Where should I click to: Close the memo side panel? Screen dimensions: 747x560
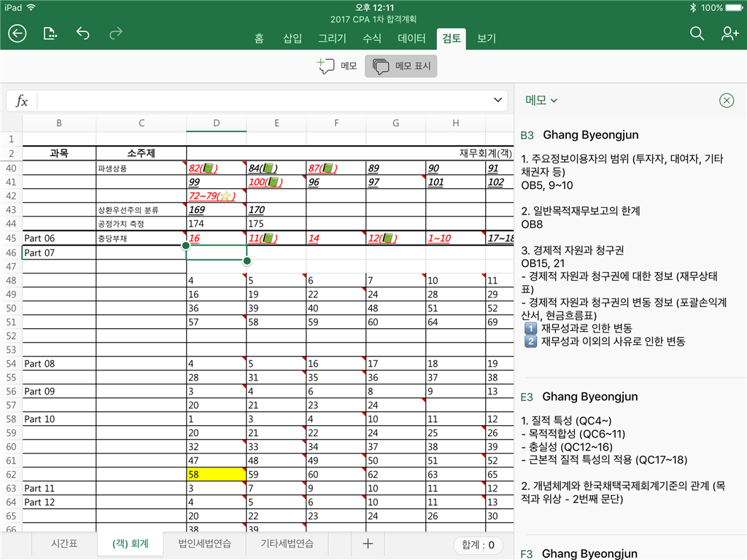tap(727, 101)
